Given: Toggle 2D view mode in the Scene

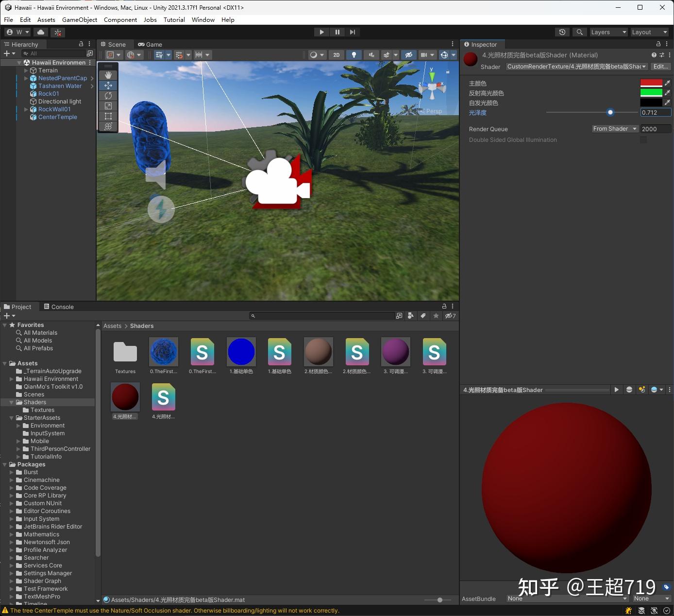Looking at the screenshot, I should click(x=336, y=54).
